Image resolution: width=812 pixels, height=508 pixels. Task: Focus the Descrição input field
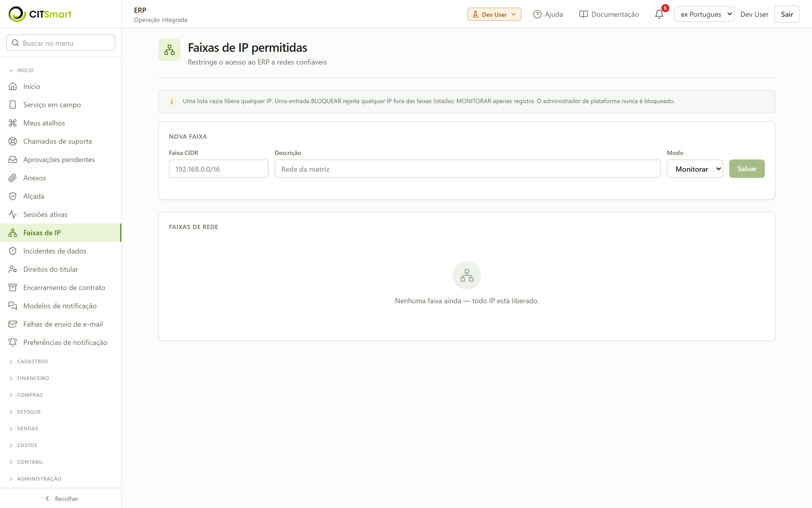pos(467,169)
